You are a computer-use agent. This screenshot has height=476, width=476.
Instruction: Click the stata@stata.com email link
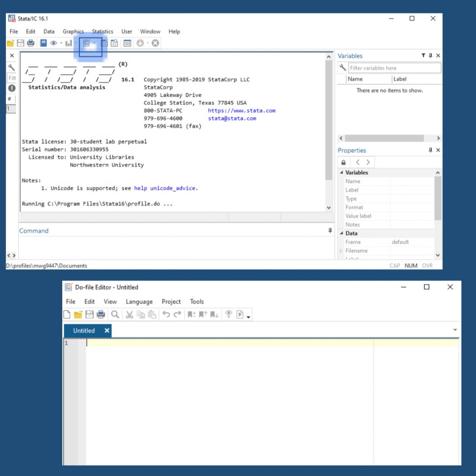click(x=232, y=118)
